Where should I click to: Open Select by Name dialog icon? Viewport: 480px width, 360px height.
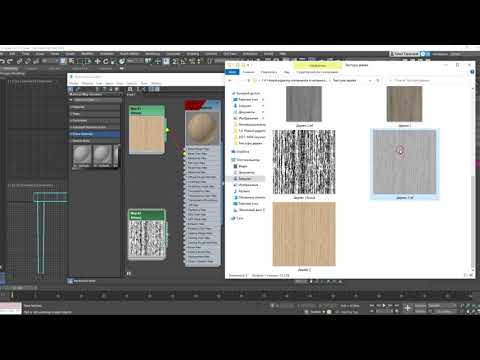click(71, 61)
